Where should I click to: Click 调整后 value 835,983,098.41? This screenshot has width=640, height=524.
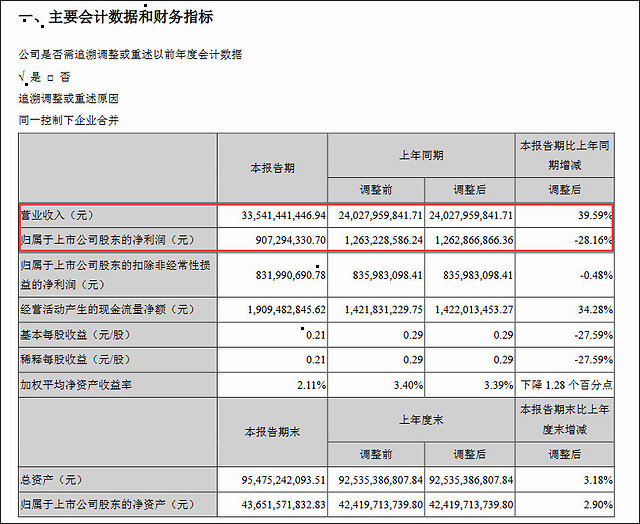478,275
